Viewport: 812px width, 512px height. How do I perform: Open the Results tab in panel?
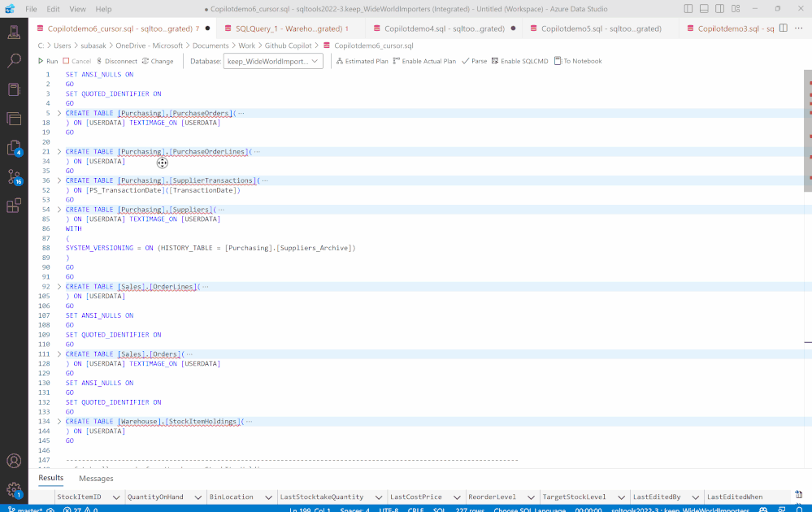point(50,478)
